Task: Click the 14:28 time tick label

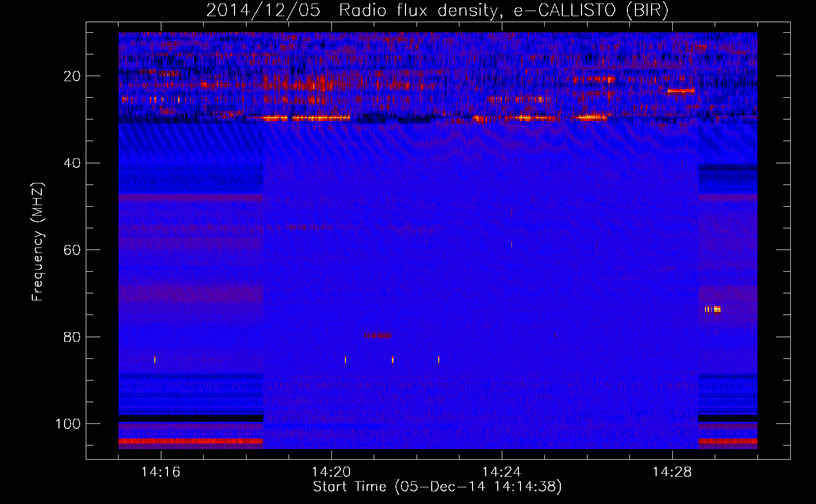Action: [x=672, y=472]
